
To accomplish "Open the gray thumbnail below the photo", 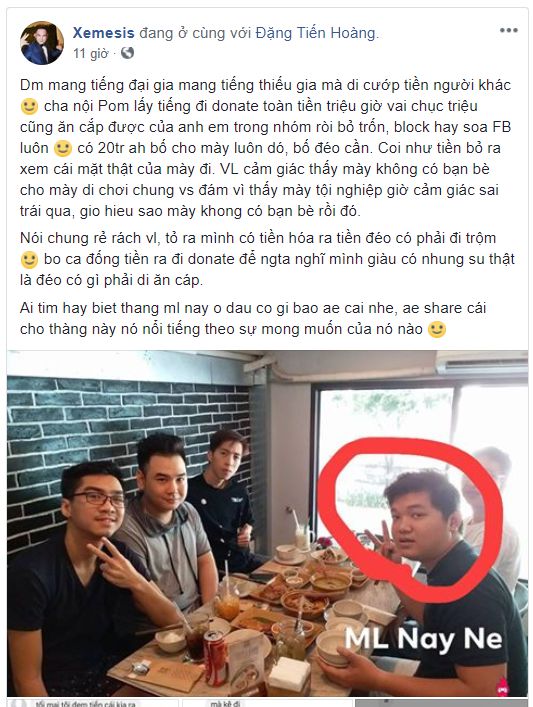I will point(441,703).
